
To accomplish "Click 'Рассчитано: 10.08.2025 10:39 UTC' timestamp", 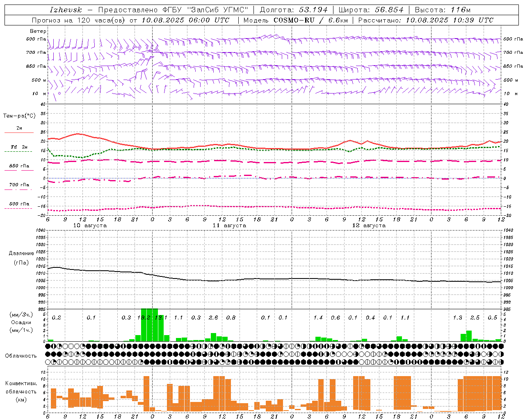I will point(426,20).
